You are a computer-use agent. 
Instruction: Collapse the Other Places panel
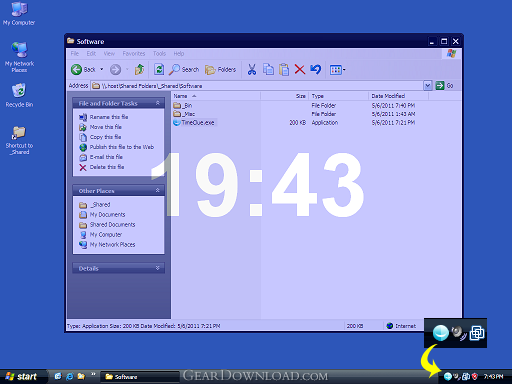[x=157, y=191]
